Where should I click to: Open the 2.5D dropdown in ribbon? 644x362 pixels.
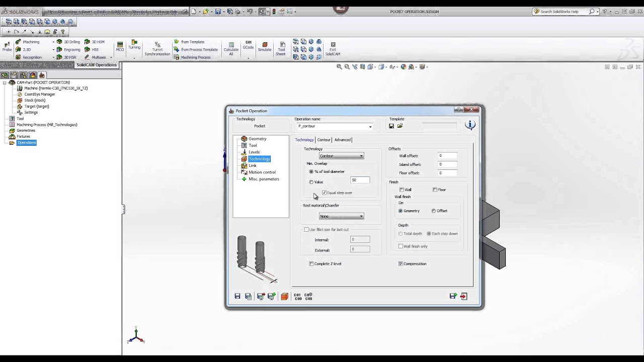coord(53,50)
